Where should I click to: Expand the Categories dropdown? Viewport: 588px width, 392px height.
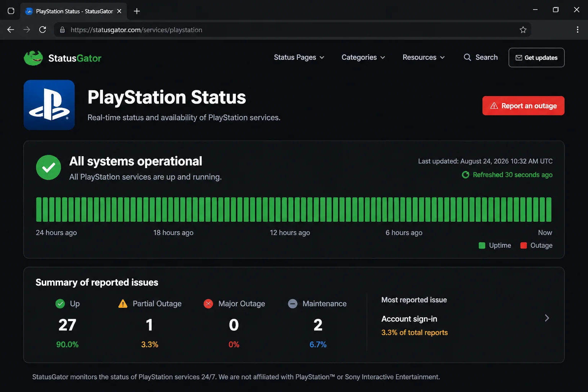(363, 57)
